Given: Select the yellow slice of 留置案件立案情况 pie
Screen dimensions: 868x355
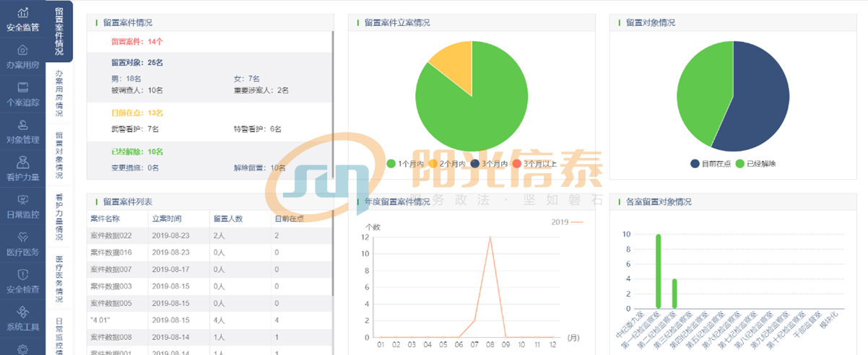Looking at the screenshot, I should pyautogui.click(x=455, y=69).
